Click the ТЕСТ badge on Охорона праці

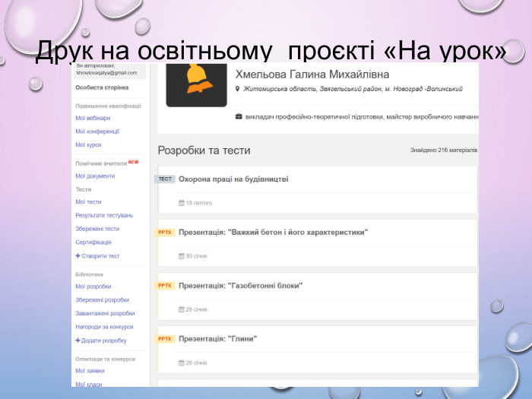click(165, 179)
